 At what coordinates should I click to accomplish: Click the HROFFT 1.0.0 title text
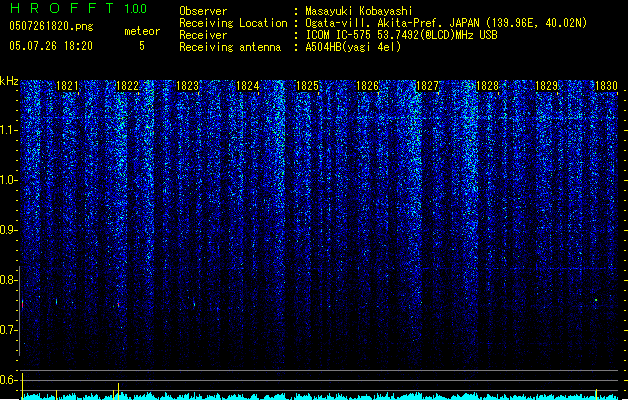78,8
